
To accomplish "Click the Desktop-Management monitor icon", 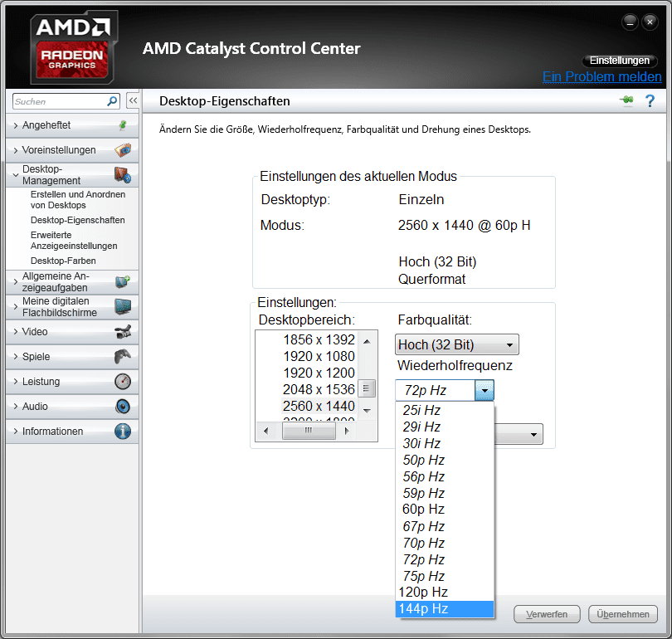I will point(123,175).
